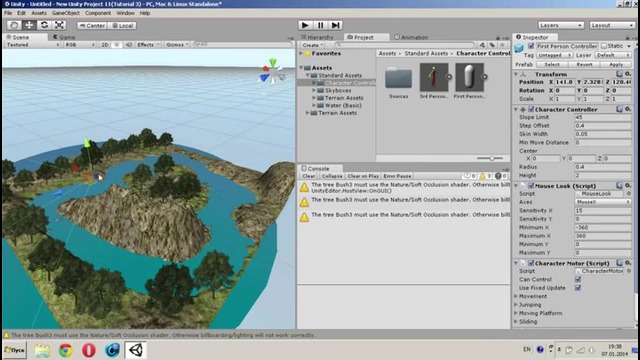Toggle Use Fixed Update checkbox
Screen dimensions: 640x360
(578, 288)
